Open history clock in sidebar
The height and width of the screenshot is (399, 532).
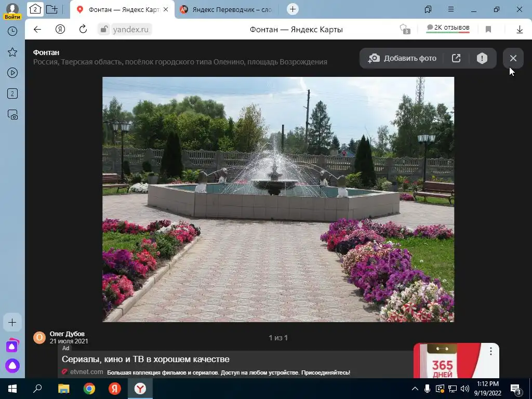tap(12, 31)
